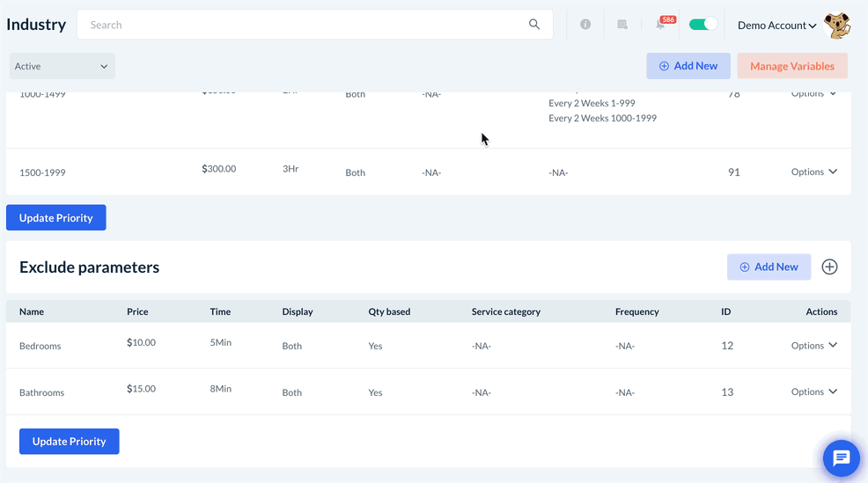The width and height of the screenshot is (868, 483).
Task: Click the Qty based column header
Action: coord(389,311)
